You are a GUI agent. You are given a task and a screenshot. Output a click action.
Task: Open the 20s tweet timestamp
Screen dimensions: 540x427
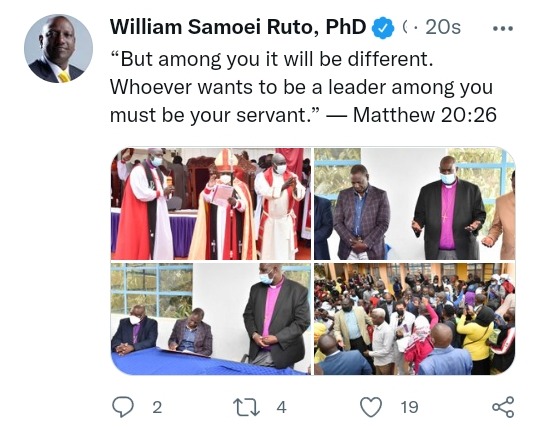click(443, 27)
